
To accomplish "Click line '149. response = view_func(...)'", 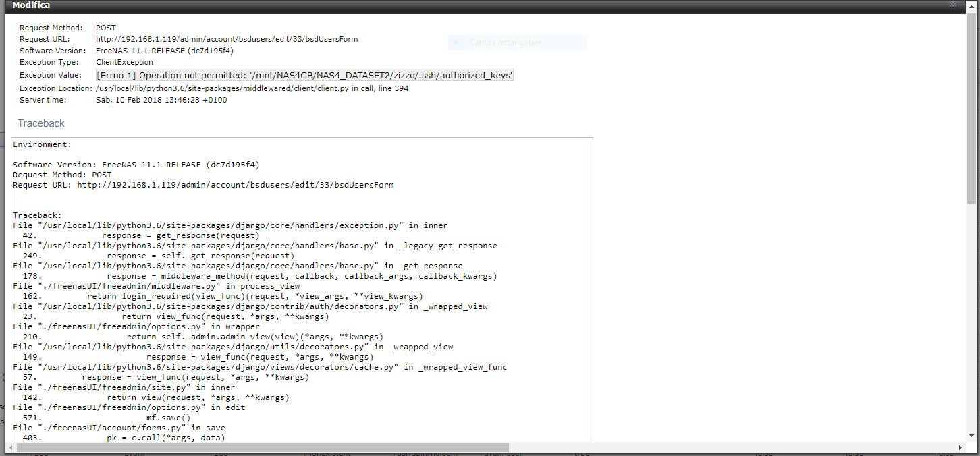I will (x=198, y=357).
